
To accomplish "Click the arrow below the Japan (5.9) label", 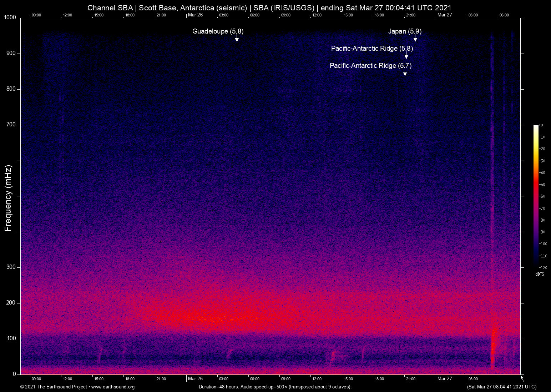I will [x=415, y=39].
